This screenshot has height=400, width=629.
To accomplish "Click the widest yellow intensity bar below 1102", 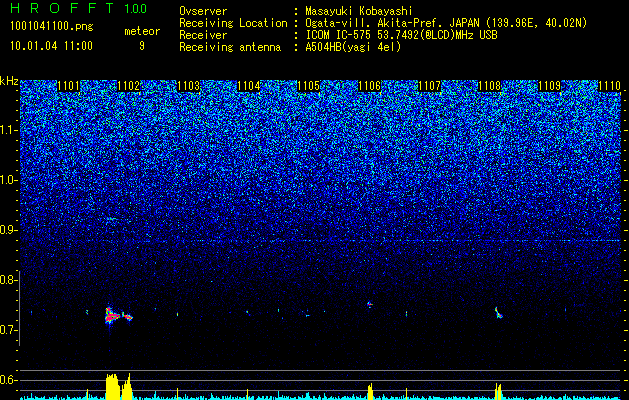I will [x=112, y=386].
